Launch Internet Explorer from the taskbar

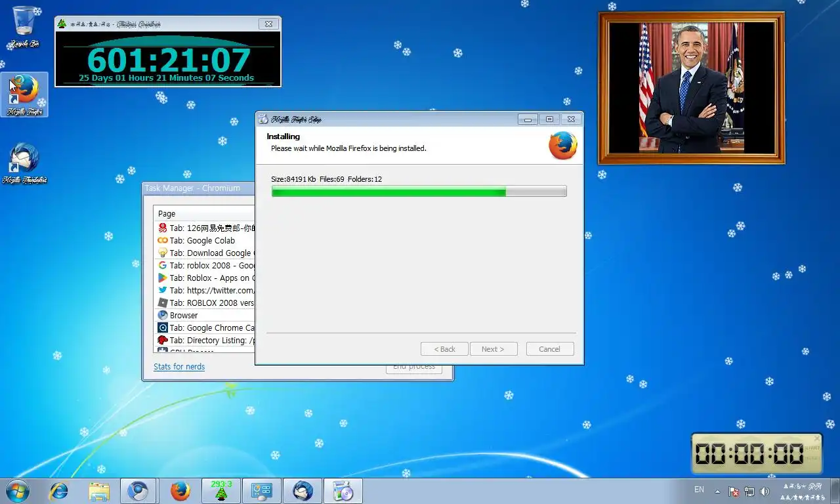point(58,491)
